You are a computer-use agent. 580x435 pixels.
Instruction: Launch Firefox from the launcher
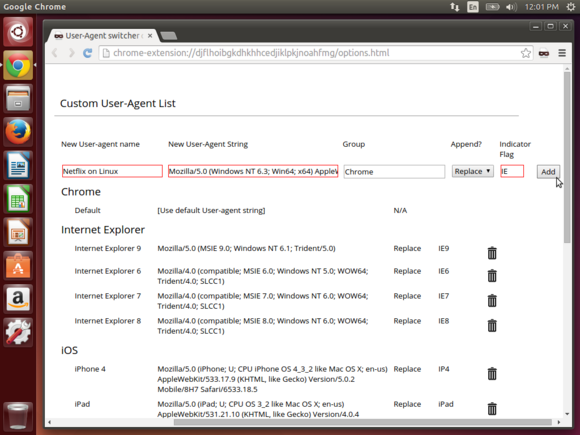18,132
